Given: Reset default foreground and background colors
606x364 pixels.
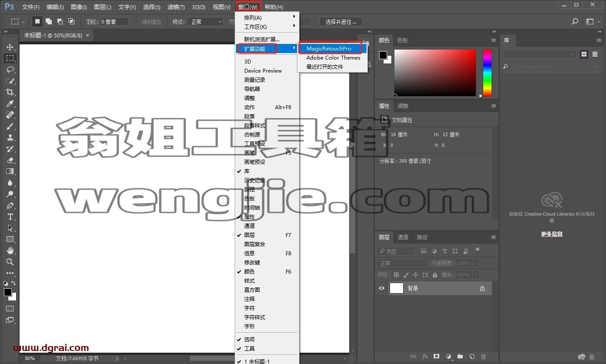Looking at the screenshot, I should coord(6,283).
